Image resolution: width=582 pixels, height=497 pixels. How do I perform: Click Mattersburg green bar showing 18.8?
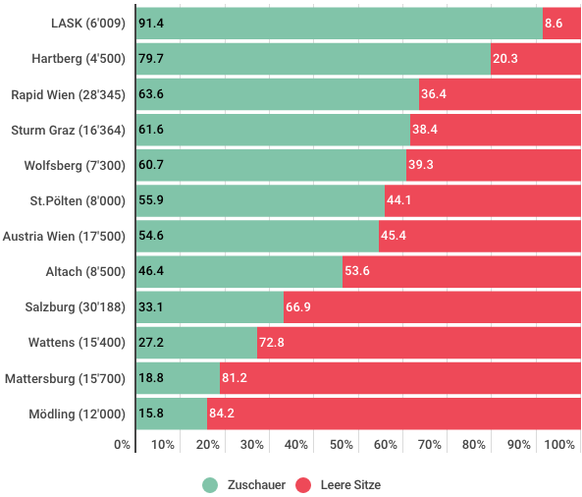click(178, 378)
